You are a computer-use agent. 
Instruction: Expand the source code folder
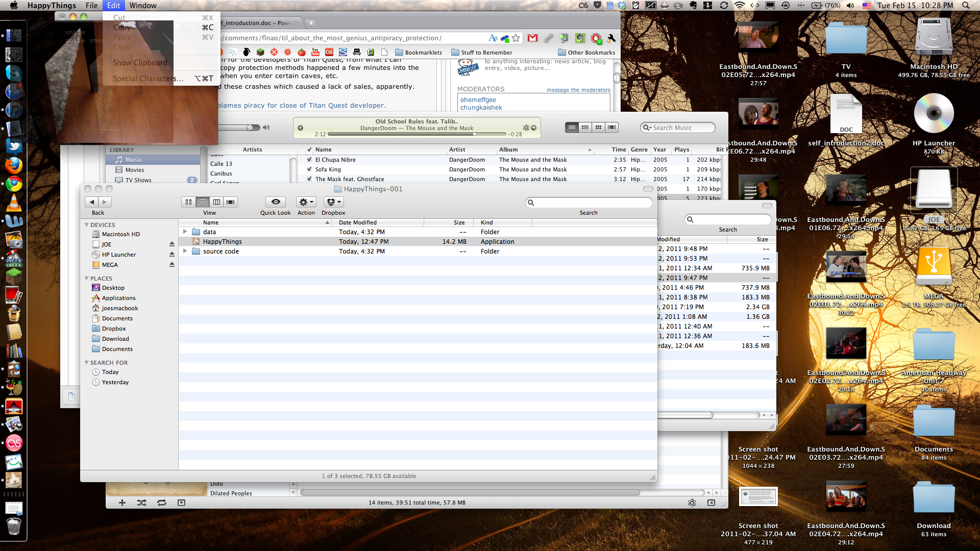click(x=185, y=251)
